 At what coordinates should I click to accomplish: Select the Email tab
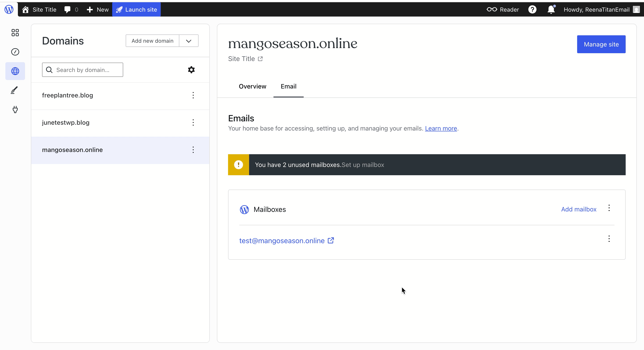288,86
